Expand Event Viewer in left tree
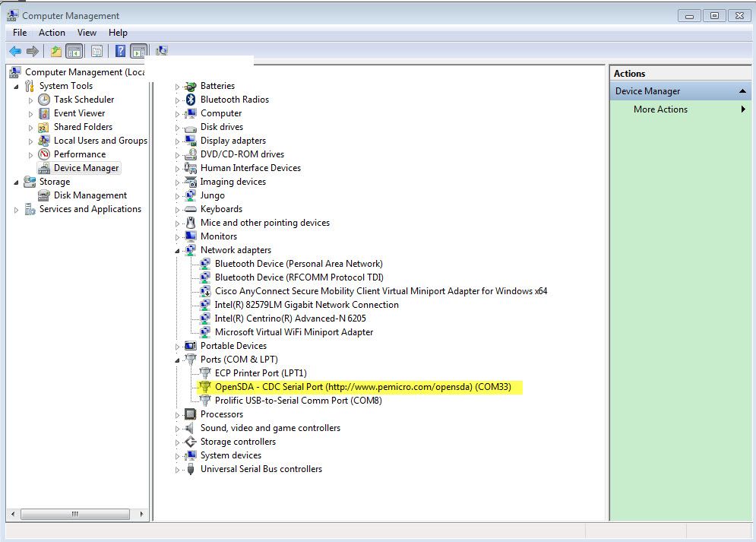756x542 pixels. [x=30, y=114]
